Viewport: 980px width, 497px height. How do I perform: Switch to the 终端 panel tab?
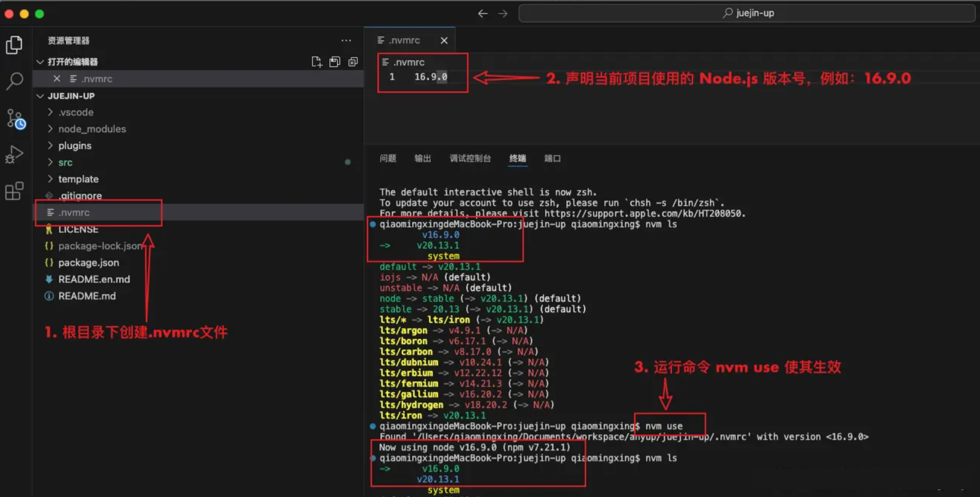point(517,158)
